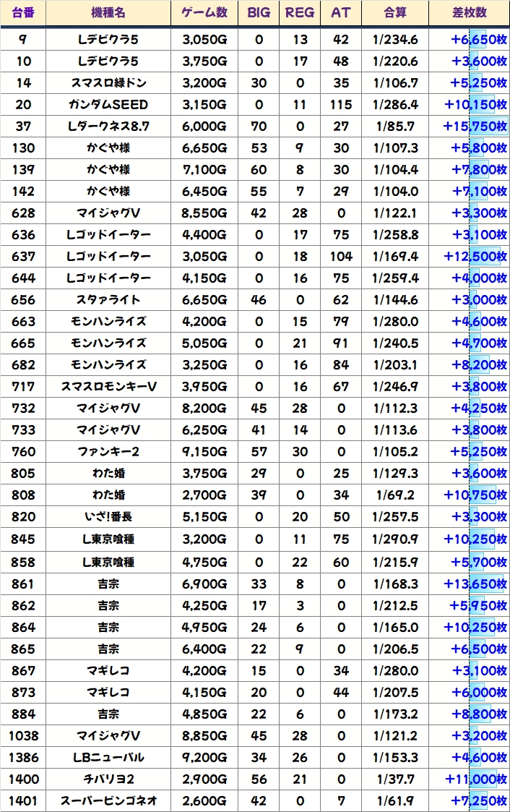The width and height of the screenshot is (510, 812).
Task: Click the 合算 column header
Action: coord(395,12)
